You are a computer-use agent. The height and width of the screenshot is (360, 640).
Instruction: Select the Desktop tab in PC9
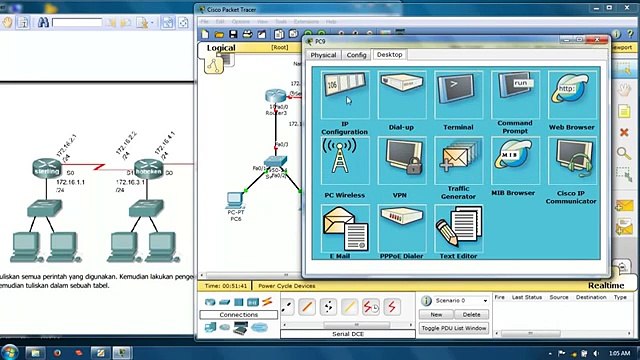389,54
